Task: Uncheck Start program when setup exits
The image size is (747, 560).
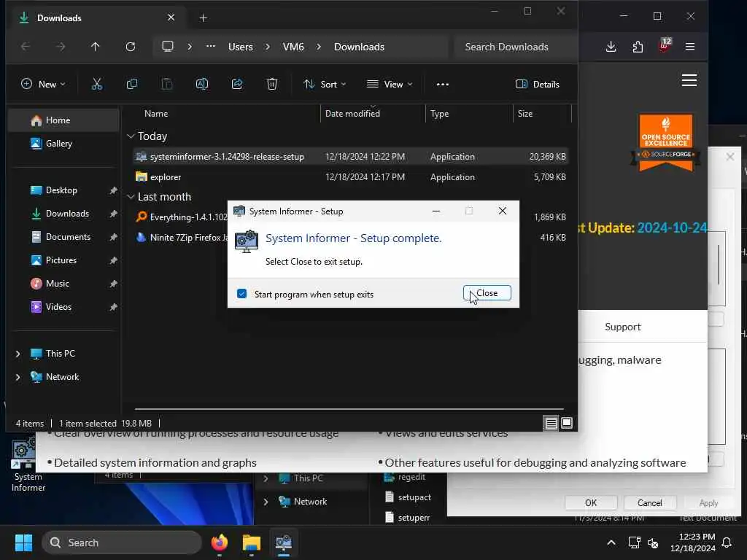Action: pos(241,294)
